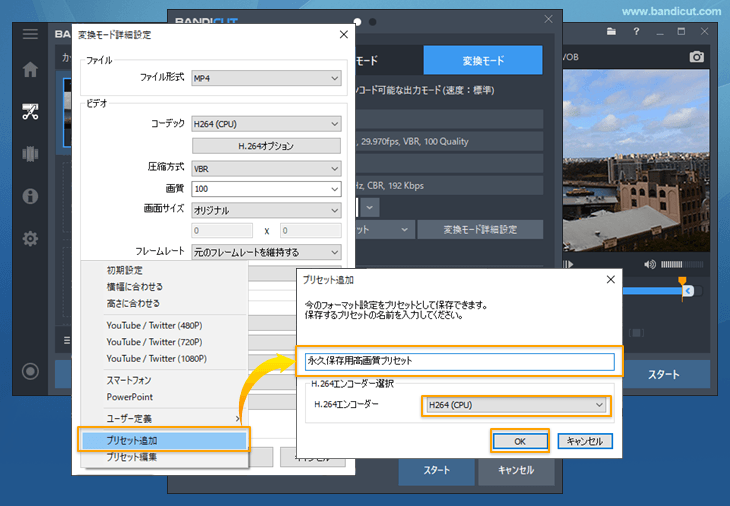Select 横幅に合わせる in preset menu
Screen dimensions: 730x506
point(164,287)
